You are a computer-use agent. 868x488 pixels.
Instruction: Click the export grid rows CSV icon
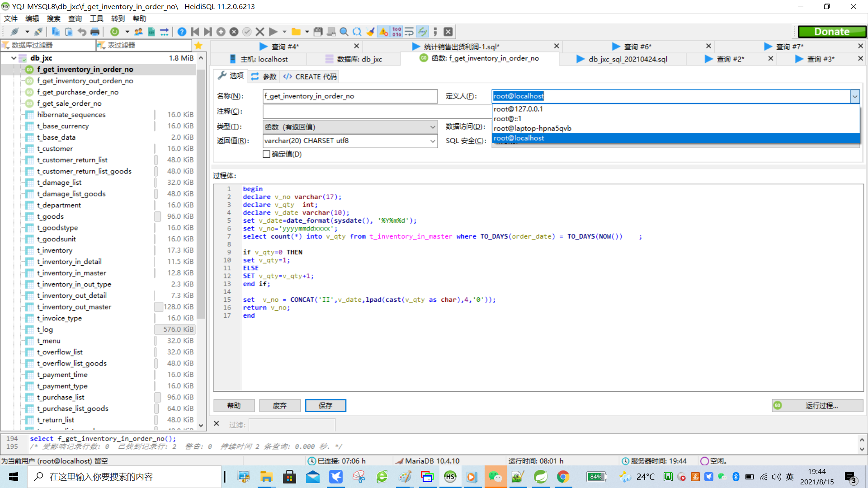point(152,32)
